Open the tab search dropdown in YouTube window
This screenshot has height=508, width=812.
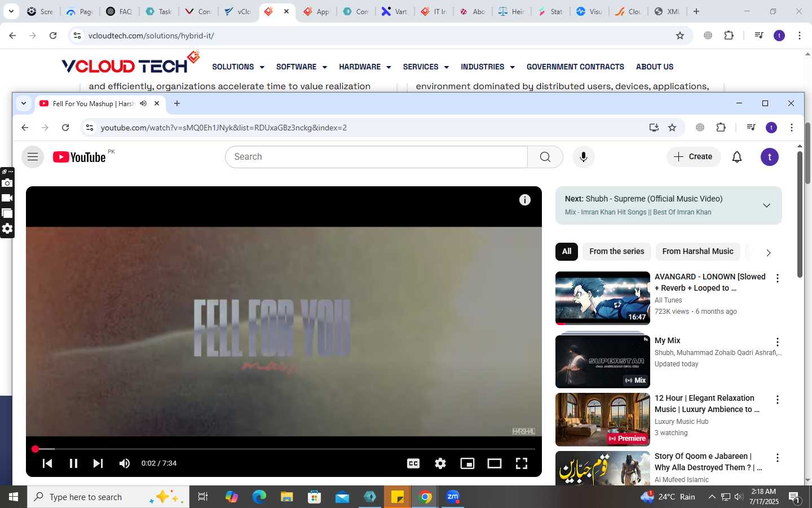(x=23, y=103)
